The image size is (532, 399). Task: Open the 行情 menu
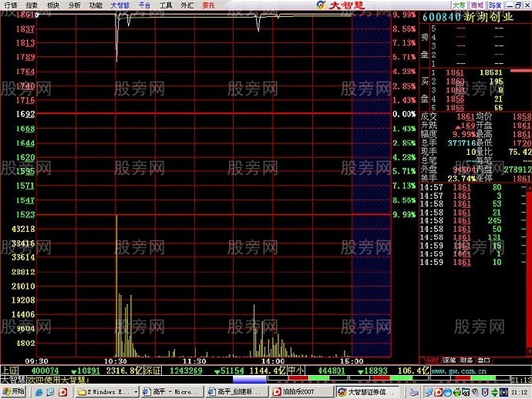pyautogui.click(x=10, y=5)
